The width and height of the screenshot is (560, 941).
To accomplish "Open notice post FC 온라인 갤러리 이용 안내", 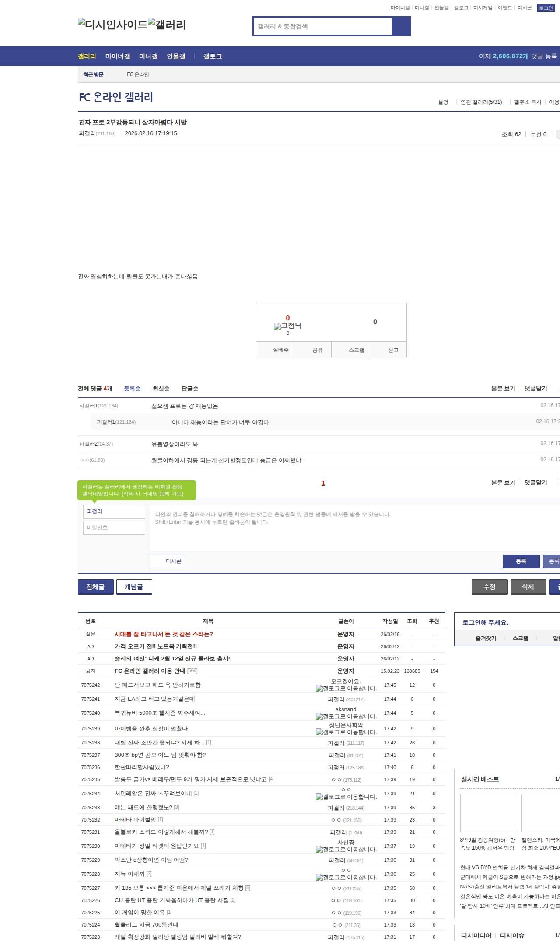I will [x=150, y=671].
